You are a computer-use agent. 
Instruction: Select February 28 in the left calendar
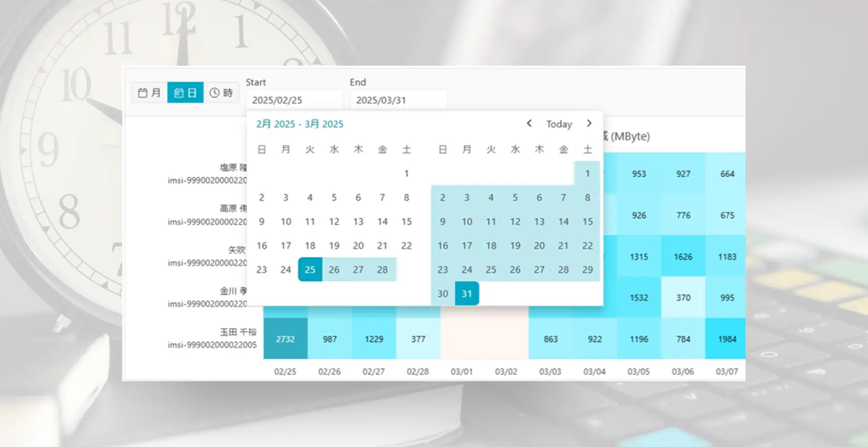click(x=382, y=270)
